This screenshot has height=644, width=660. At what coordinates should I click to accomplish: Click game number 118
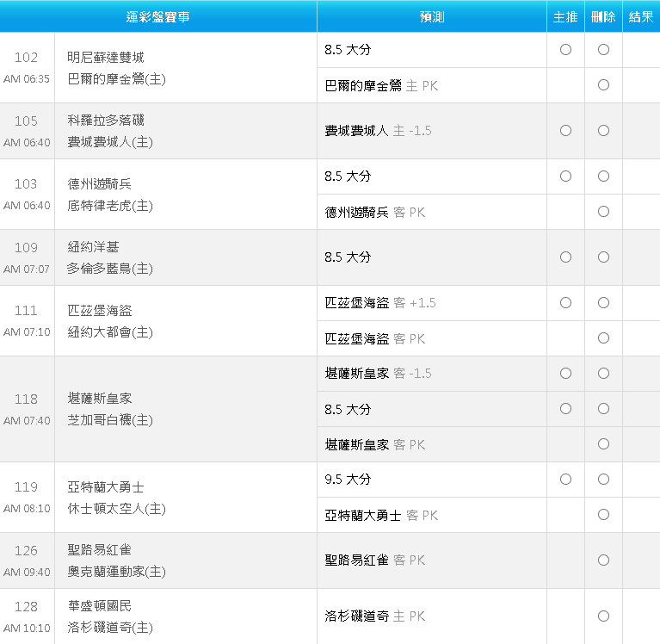click(26, 399)
